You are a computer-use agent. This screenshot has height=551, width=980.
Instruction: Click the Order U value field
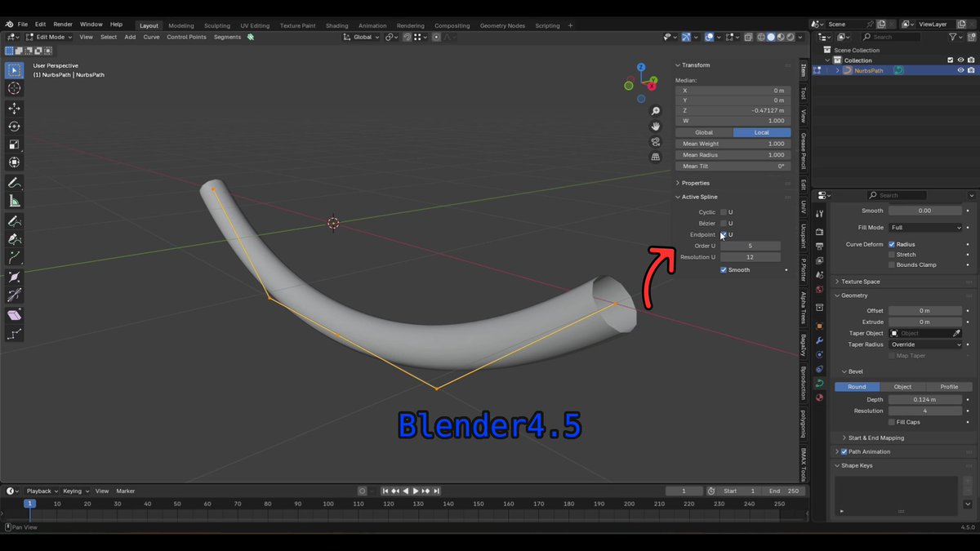[750, 246]
